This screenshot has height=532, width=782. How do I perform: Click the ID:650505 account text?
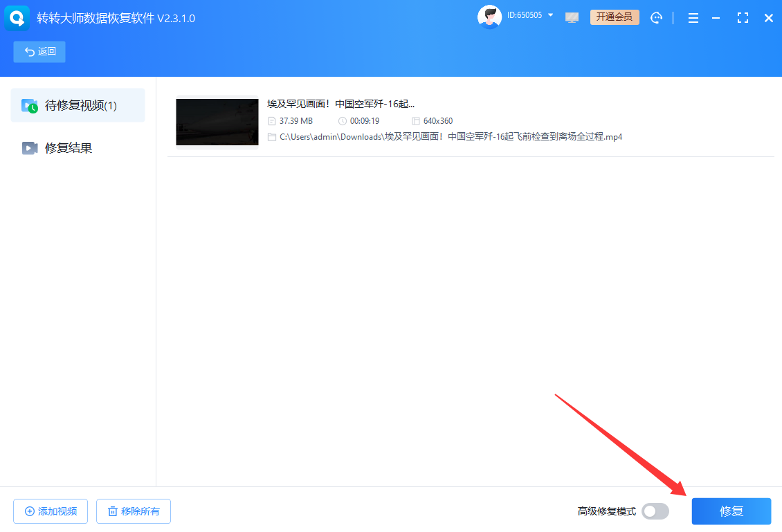pyautogui.click(x=524, y=15)
